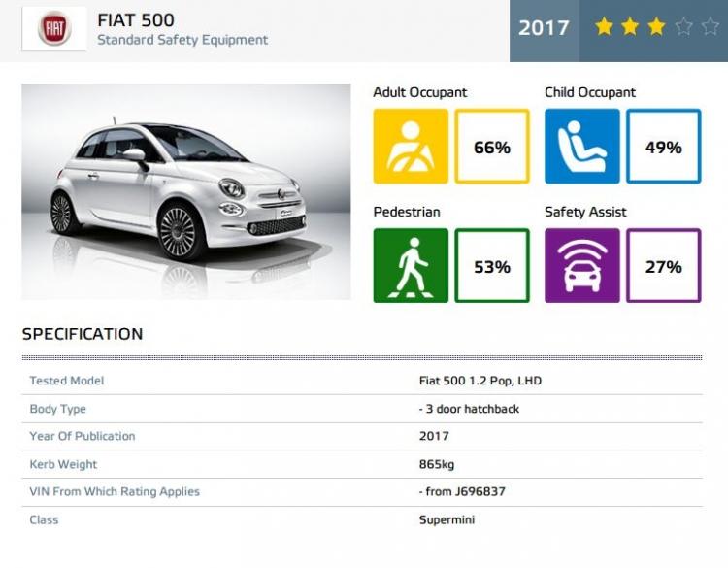Click the Body Type row label
Screen dimensions: 728x568
pos(58,409)
